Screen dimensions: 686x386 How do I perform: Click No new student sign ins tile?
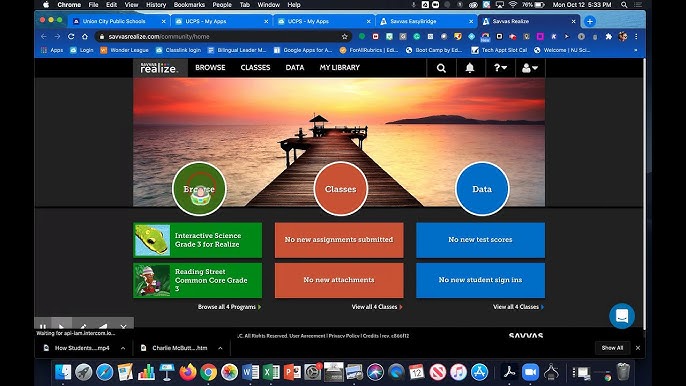tap(480, 280)
